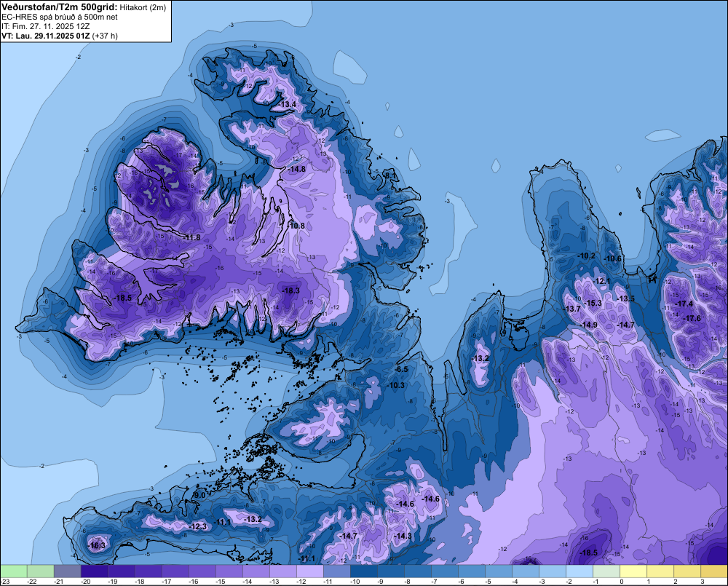
Task: Click the -13.7 temperature label
Action: 572,309
